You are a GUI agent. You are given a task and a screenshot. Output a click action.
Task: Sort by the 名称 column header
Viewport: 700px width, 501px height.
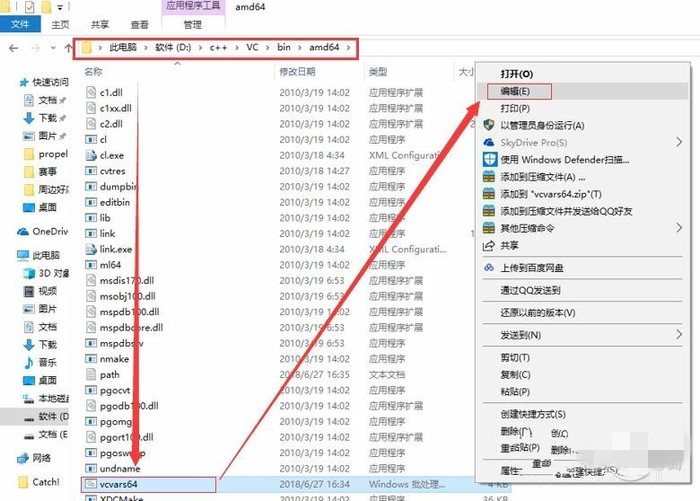coord(93,71)
